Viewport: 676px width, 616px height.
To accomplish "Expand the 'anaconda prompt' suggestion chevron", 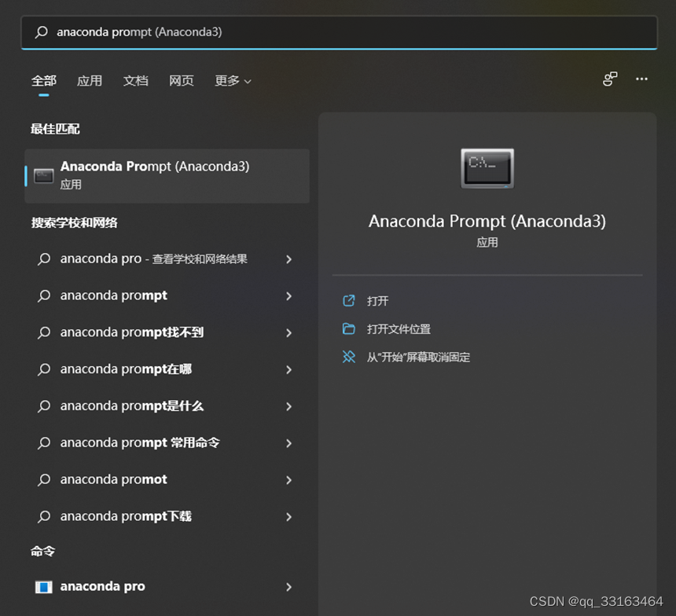I will click(288, 296).
